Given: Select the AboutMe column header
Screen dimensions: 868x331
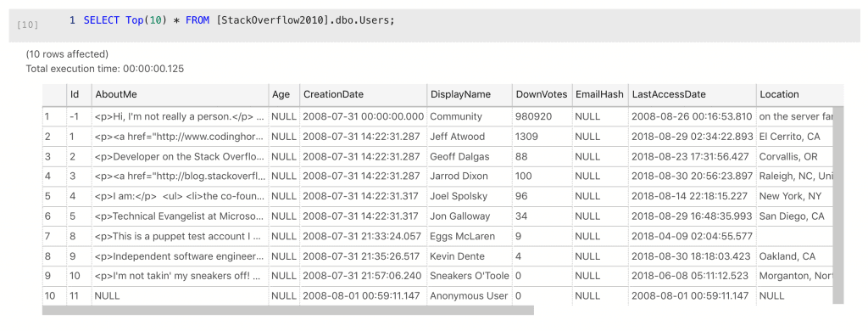Looking at the screenshot, I should click(181, 95).
